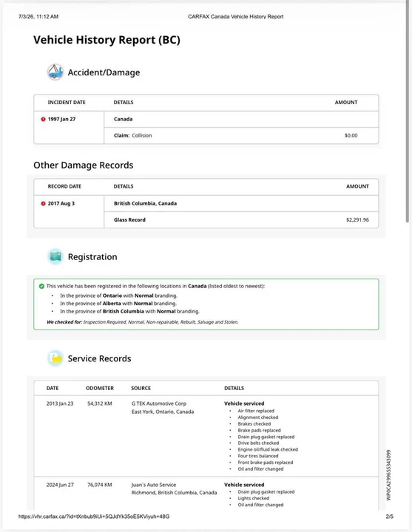Click the British Columbia registration bullet entry

click(x=129, y=311)
